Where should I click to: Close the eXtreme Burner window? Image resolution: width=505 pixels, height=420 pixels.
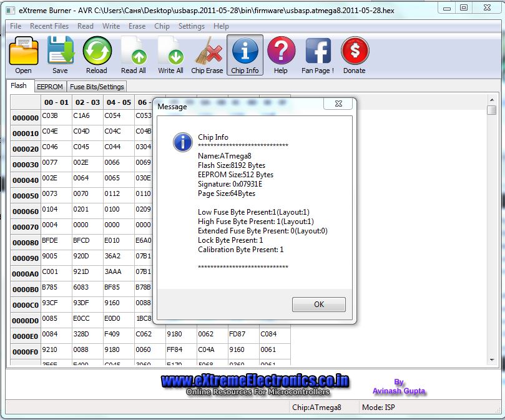tap(488, 8)
